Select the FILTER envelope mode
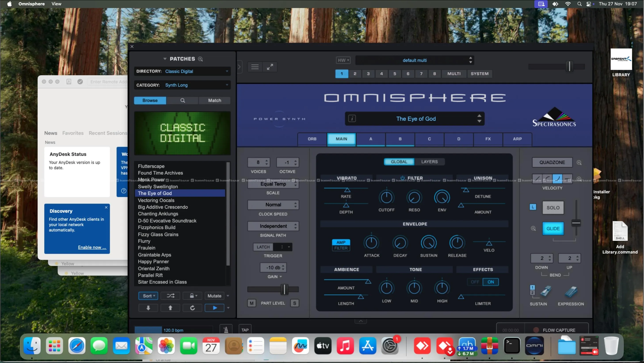This screenshot has height=363, width=644. (341, 248)
